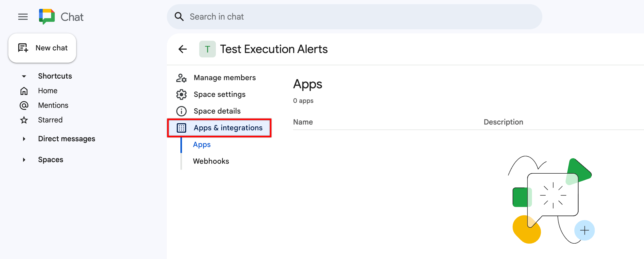Click the Manage members icon
This screenshot has width=644, height=259.
click(x=181, y=78)
